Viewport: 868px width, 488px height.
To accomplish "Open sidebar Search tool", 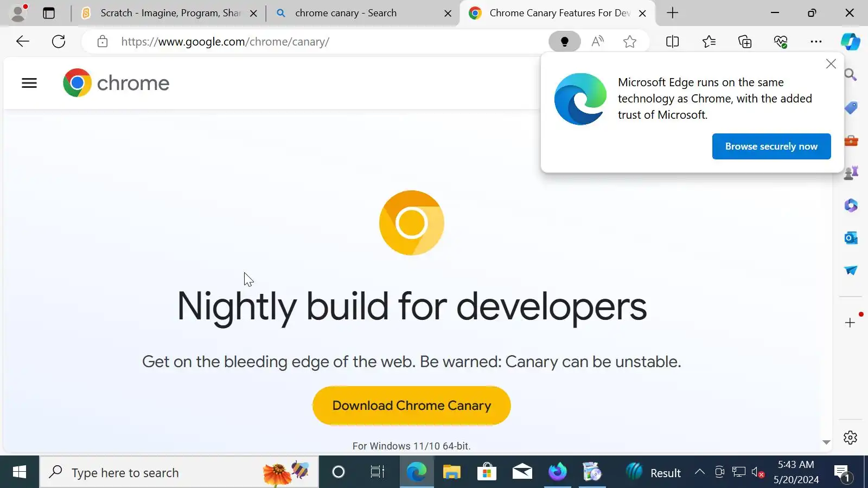I will click(851, 75).
